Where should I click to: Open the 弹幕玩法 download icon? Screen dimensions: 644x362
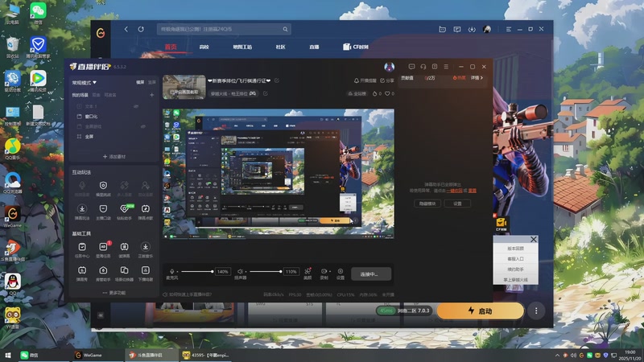[x=82, y=209]
